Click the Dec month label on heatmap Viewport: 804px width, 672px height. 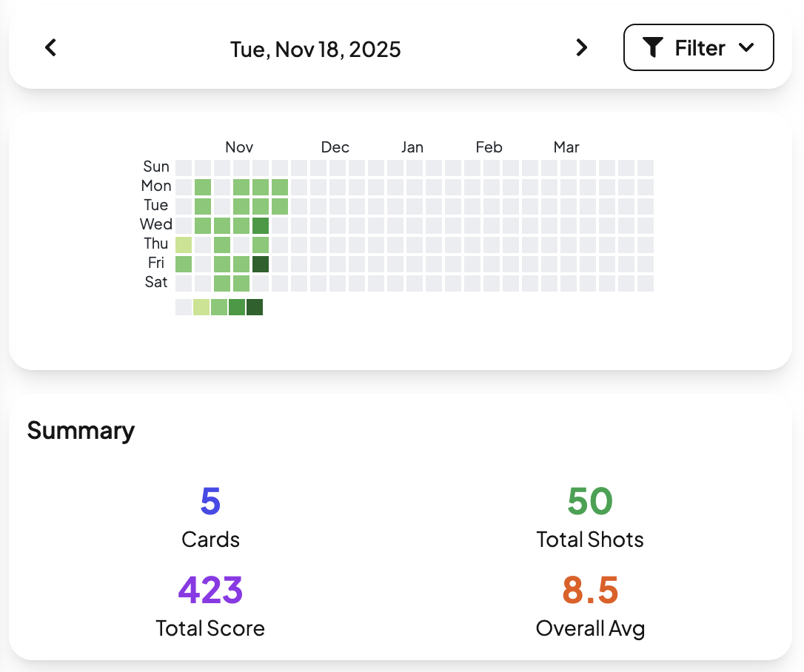(x=335, y=147)
